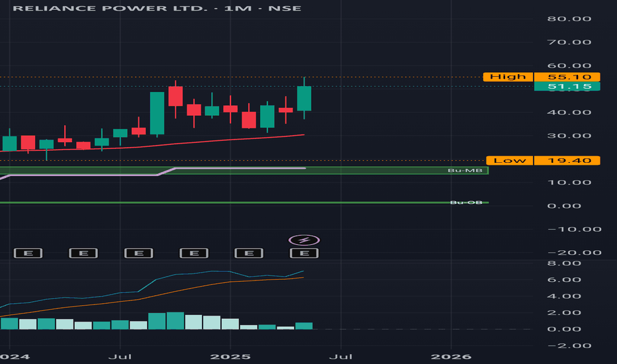
Task: Click the tallest histogram bar in the indicator pane
Action: click(175, 321)
